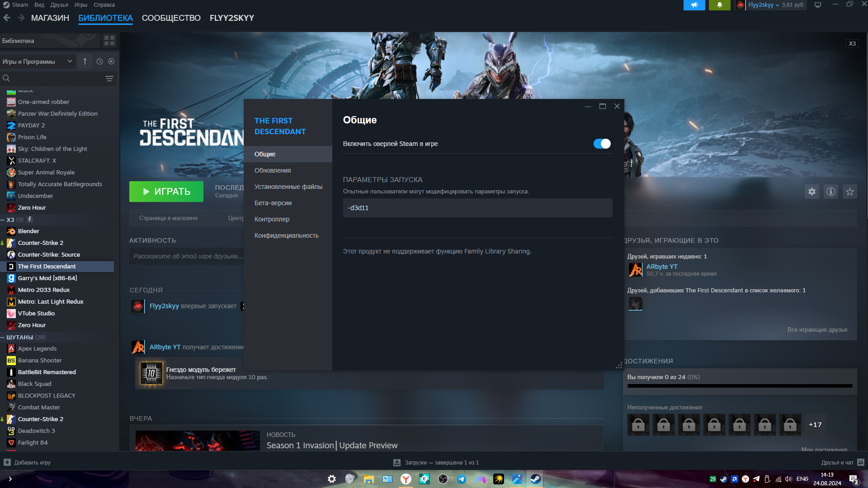Open Telegram from the Windows taskbar

coord(462,479)
